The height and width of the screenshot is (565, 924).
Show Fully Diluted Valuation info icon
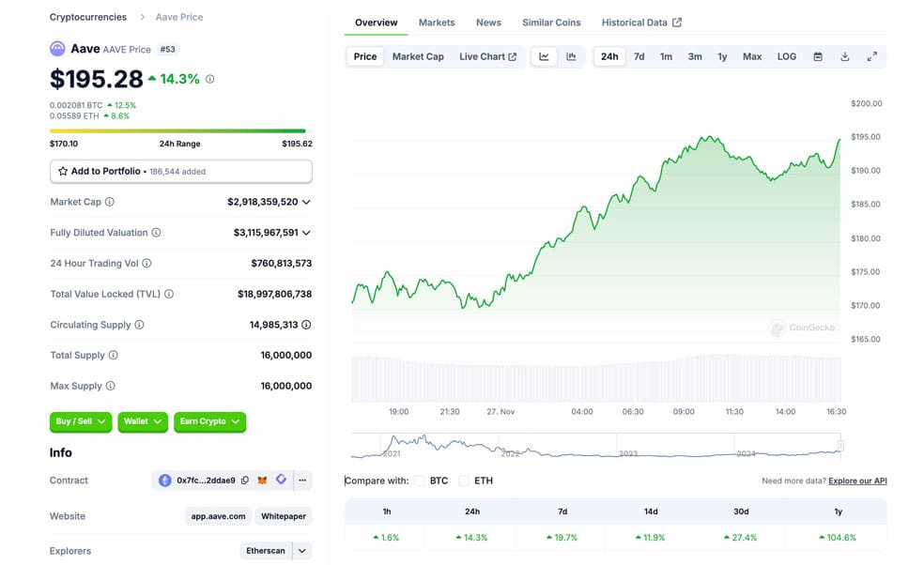point(156,233)
